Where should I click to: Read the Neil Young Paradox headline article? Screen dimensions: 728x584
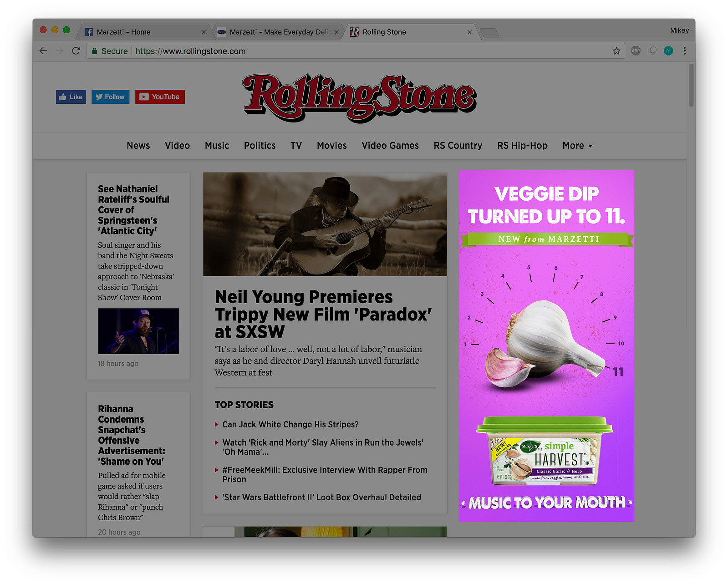[x=323, y=315]
